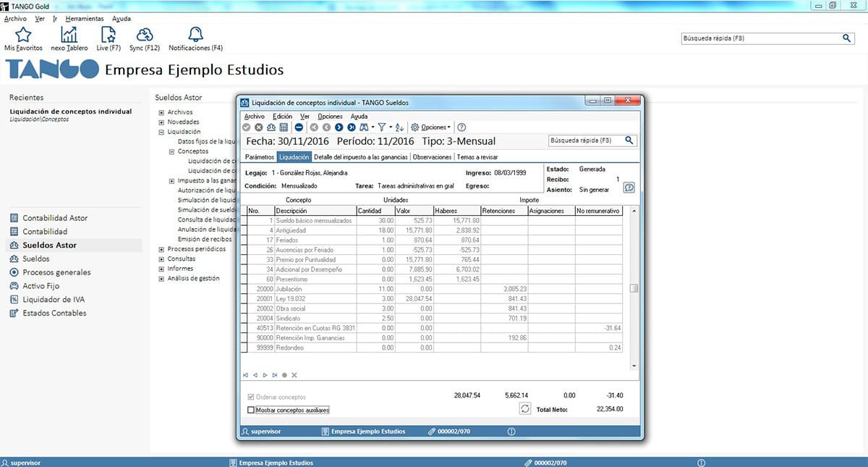Jump to last record blue arrow
The image size is (868, 467).
[x=352, y=127]
